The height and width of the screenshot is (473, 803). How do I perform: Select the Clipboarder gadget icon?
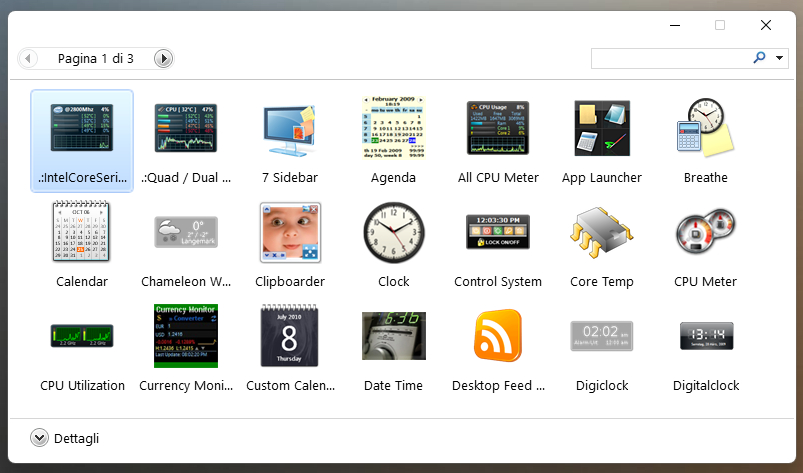[290, 232]
